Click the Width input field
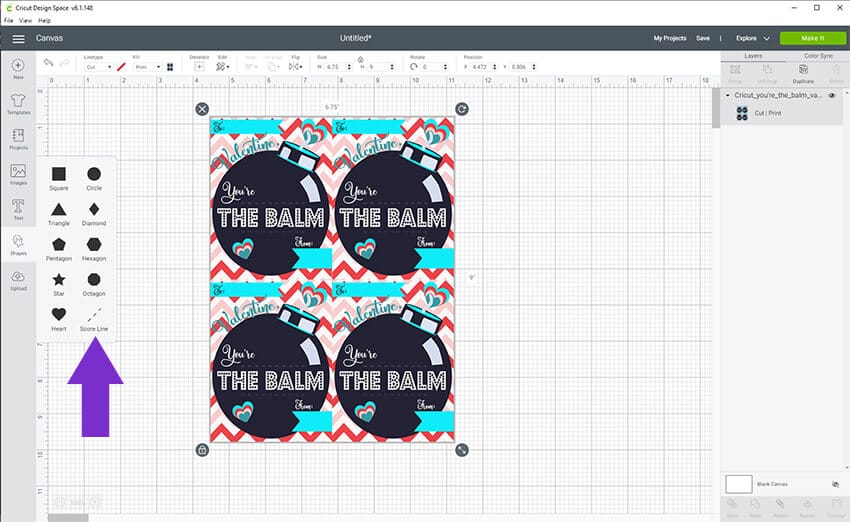Image resolution: width=850 pixels, height=522 pixels. pyautogui.click(x=335, y=67)
